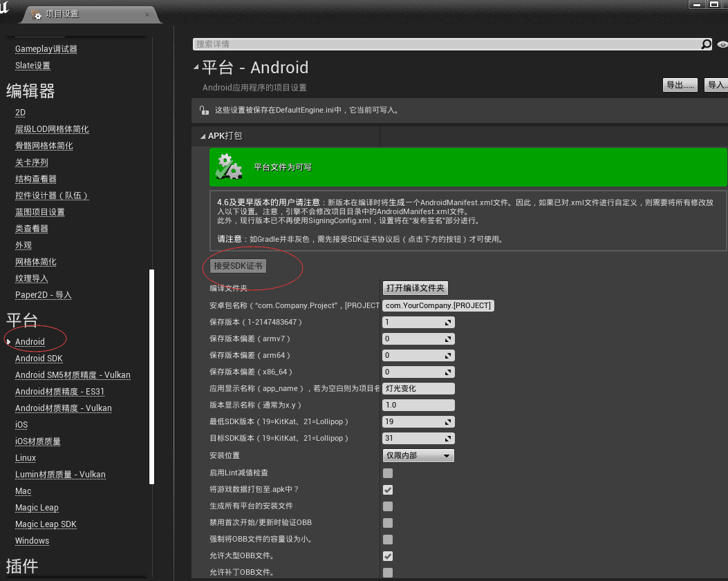Viewport: 728px width, 581px height.
Task: Enable 允许补丁OBB文件 checkbox
Action: (388, 573)
